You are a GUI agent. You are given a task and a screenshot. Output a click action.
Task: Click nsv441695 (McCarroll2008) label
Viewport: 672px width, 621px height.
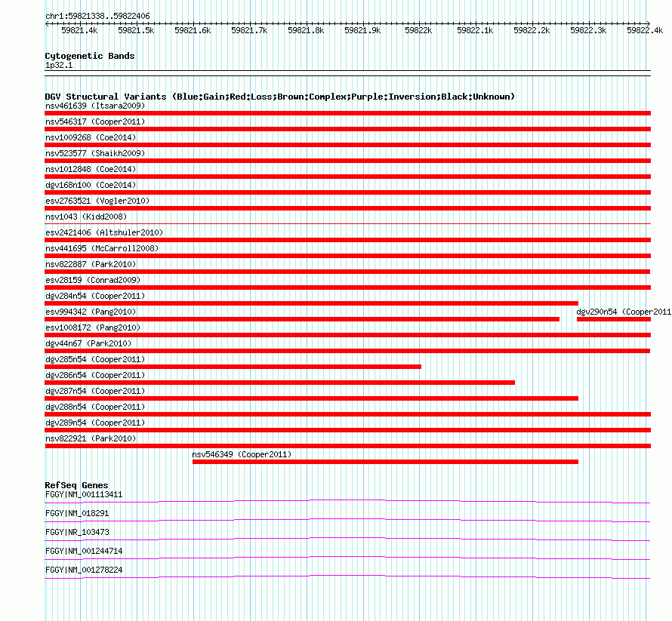point(102,248)
